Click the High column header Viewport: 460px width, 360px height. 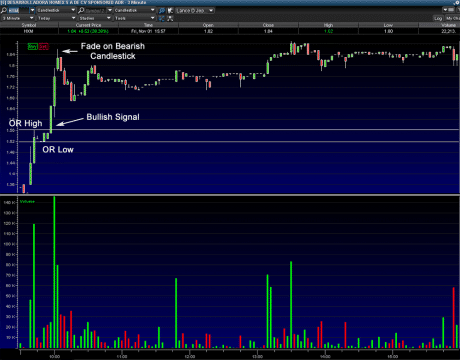(328, 25)
